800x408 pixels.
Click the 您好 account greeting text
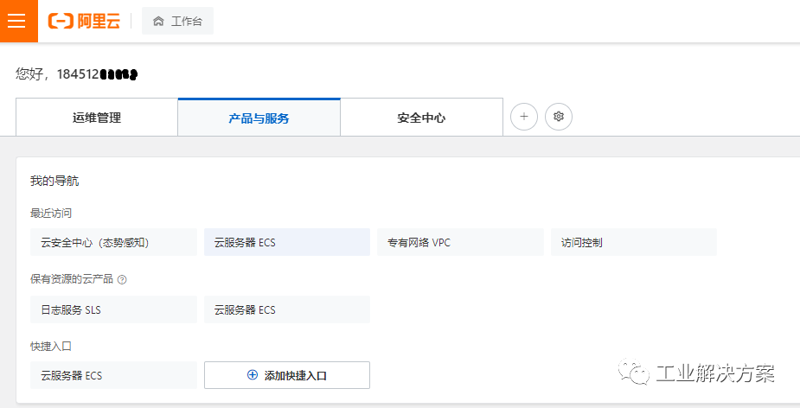coord(77,74)
